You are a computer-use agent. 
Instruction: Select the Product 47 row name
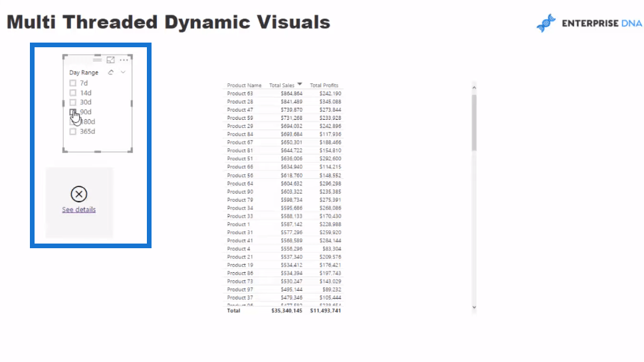240,110
